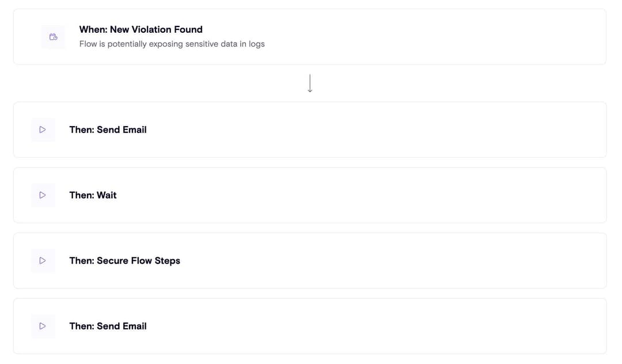This screenshot has height=364, width=622.
Task: Open the Then: Secure Flow Steps label
Action: [x=124, y=261]
